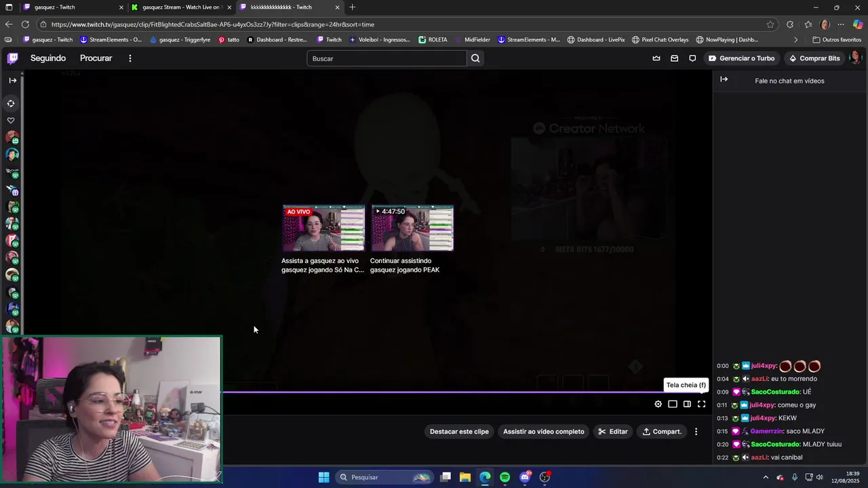Open the ROLETA bookmark
868x488 pixels.
[x=433, y=40]
